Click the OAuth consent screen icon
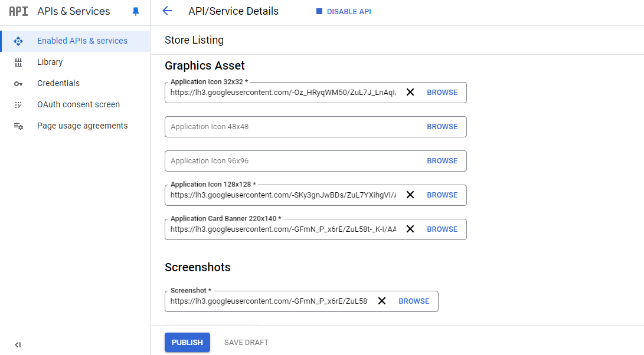Screen dimensions: 644x355 tap(18, 105)
